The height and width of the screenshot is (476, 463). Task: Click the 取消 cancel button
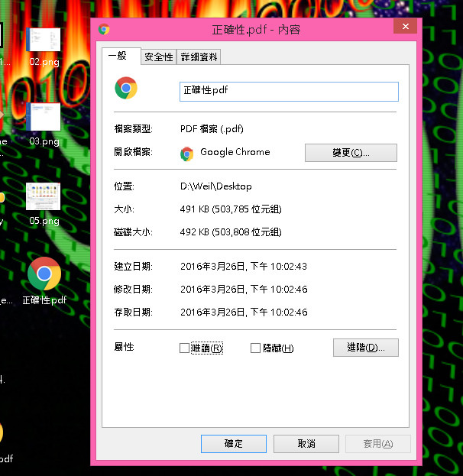coord(306,443)
